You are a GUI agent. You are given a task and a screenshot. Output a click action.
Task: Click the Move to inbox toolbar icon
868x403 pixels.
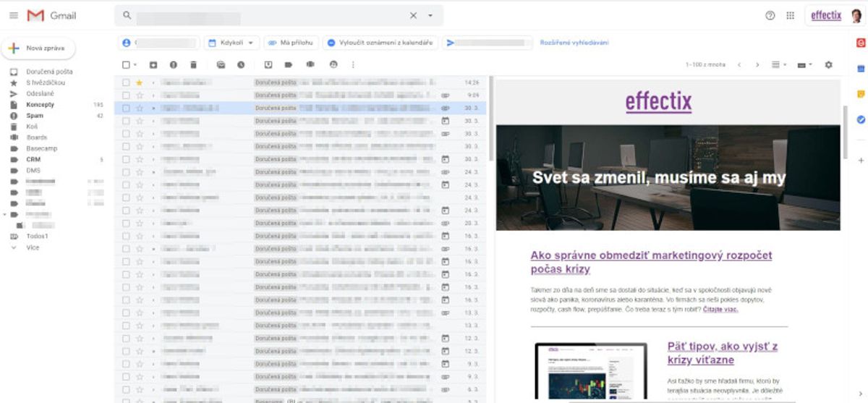tap(268, 64)
